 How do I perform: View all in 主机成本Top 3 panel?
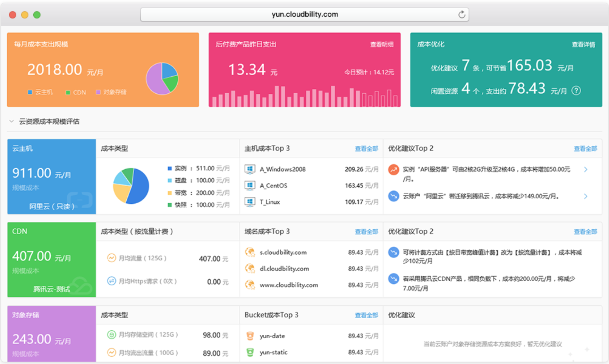(366, 149)
